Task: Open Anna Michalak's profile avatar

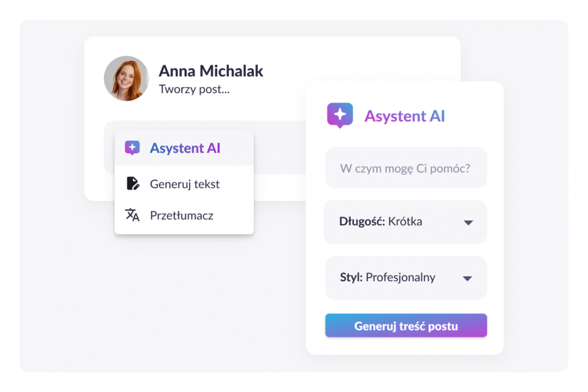Action: point(126,78)
